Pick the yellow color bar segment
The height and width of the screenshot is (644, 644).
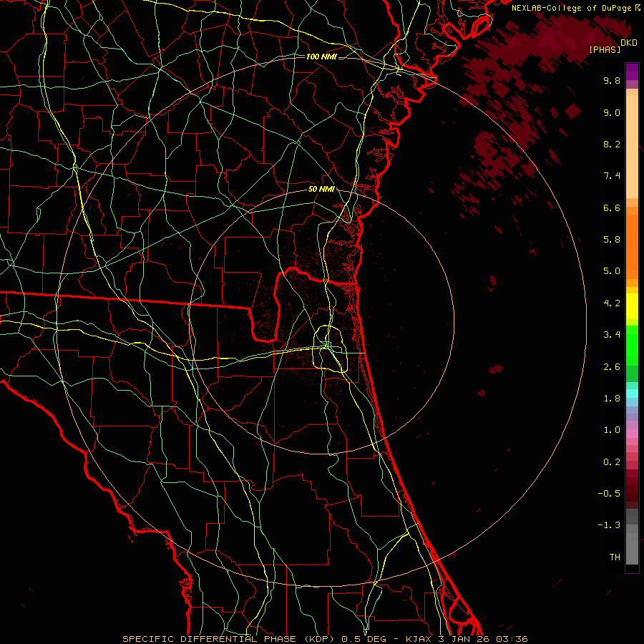[x=632, y=306]
